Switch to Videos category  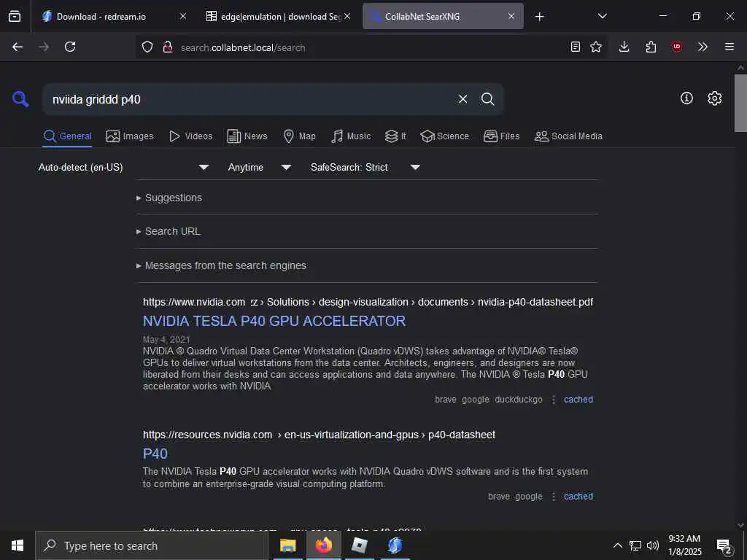coord(191,136)
